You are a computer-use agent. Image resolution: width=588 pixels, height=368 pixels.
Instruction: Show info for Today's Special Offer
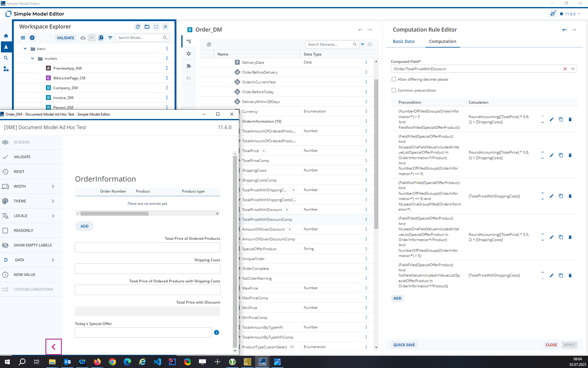217,332
